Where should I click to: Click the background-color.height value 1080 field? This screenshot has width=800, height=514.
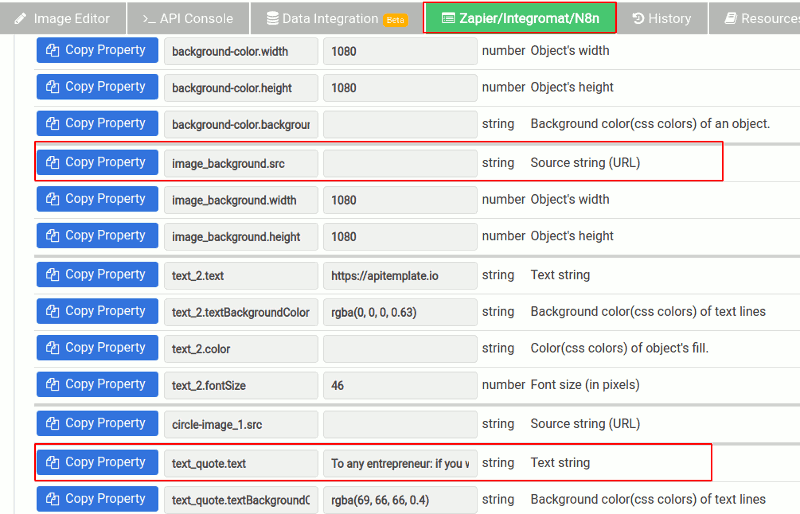click(400, 88)
